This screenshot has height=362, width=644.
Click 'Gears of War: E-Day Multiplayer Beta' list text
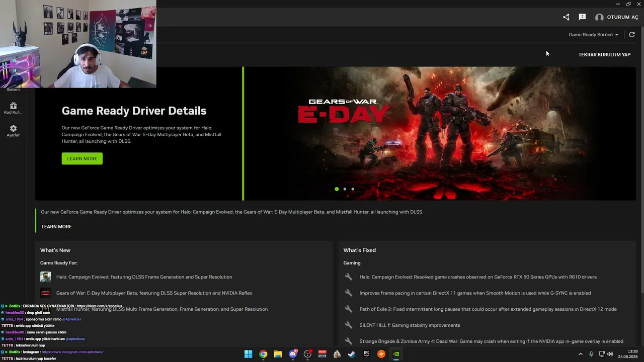coord(154,293)
